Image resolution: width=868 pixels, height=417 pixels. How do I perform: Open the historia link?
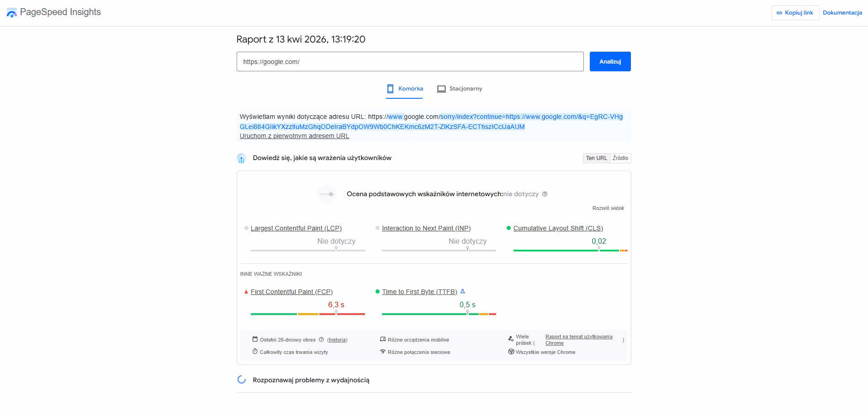click(337, 340)
